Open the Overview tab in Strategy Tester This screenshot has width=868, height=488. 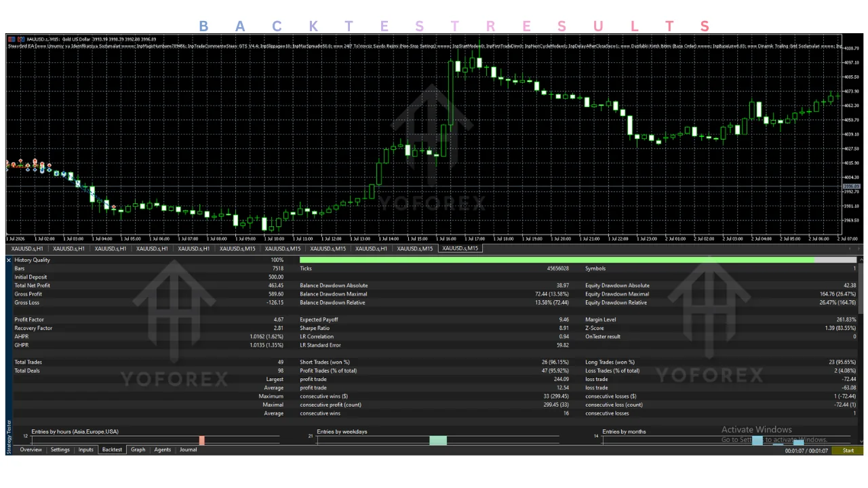pos(31,449)
